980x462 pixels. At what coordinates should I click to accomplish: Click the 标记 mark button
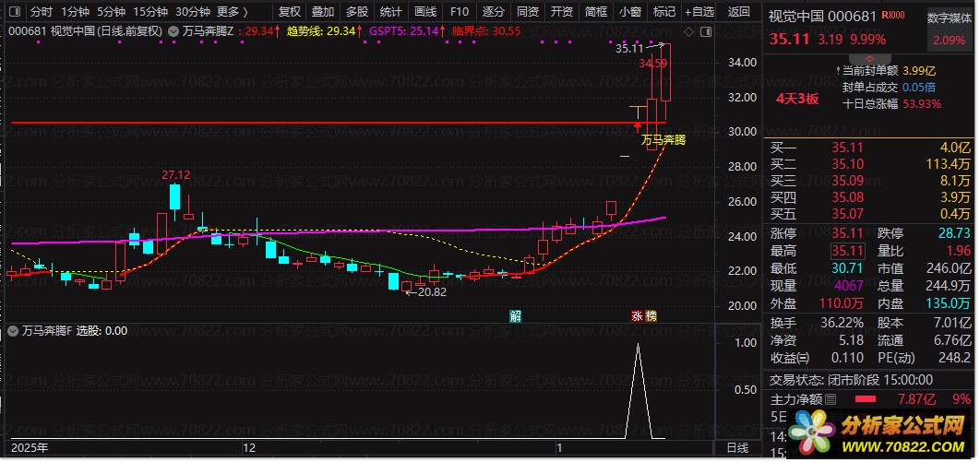(663, 11)
